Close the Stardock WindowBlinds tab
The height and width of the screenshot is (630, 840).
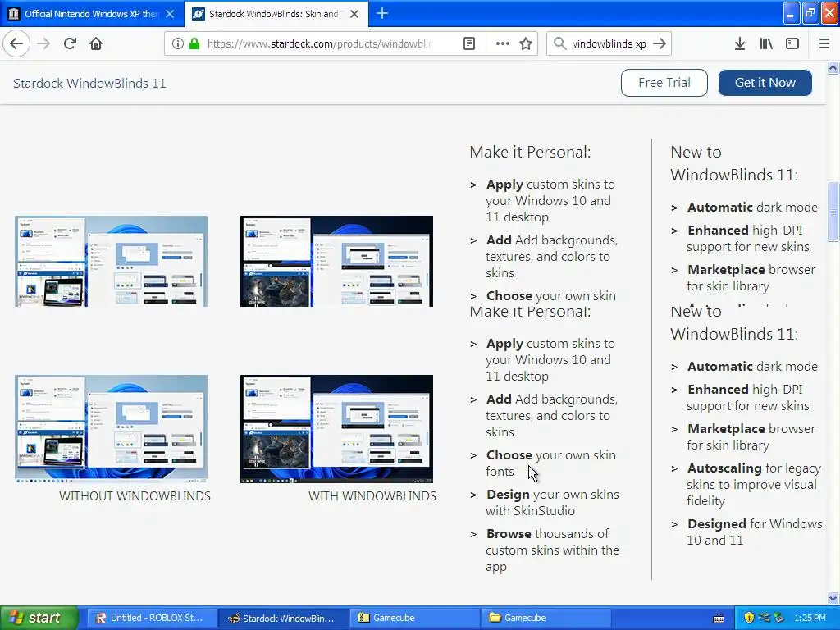click(354, 14)
